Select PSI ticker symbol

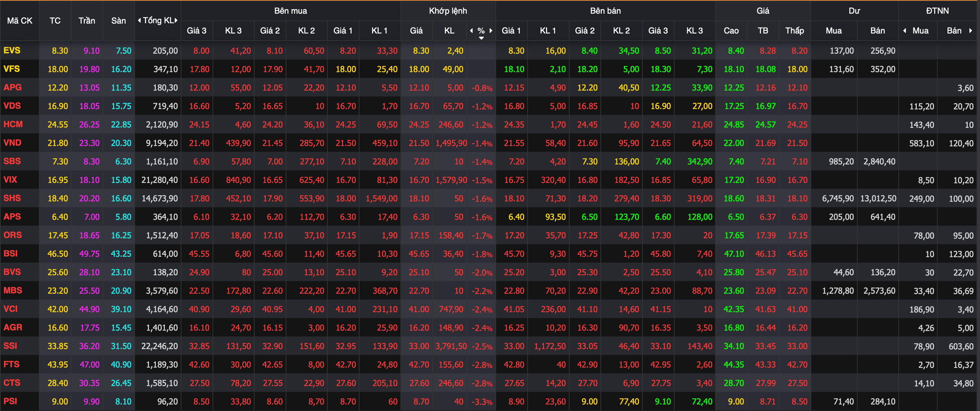click(x=10, y=401)
